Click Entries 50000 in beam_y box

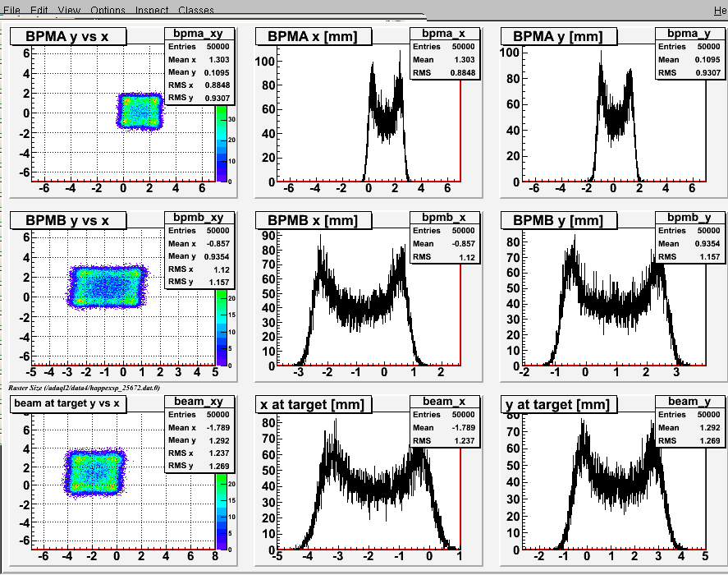[689, 415]
